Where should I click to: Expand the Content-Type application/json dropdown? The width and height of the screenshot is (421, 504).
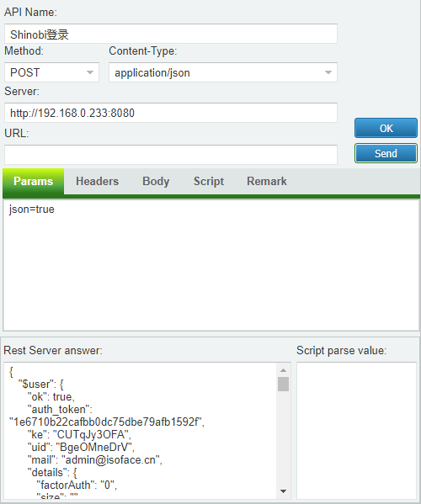point(223,72)
